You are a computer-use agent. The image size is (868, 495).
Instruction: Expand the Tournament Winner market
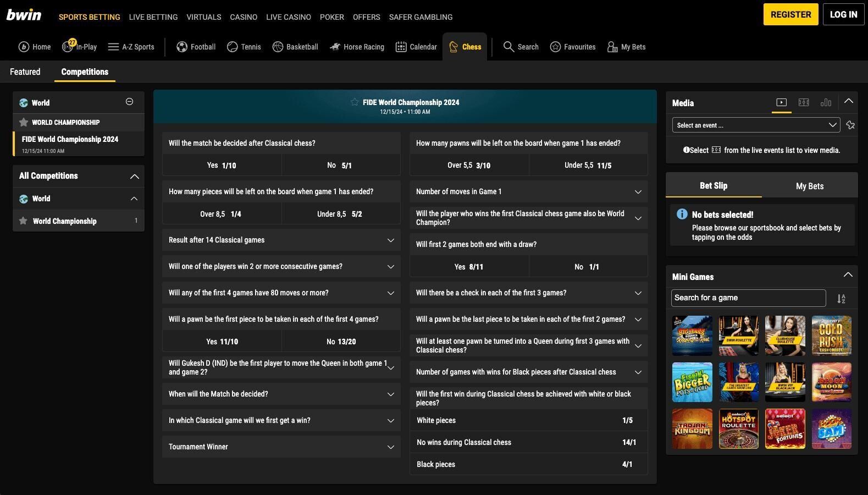(281, 447)
